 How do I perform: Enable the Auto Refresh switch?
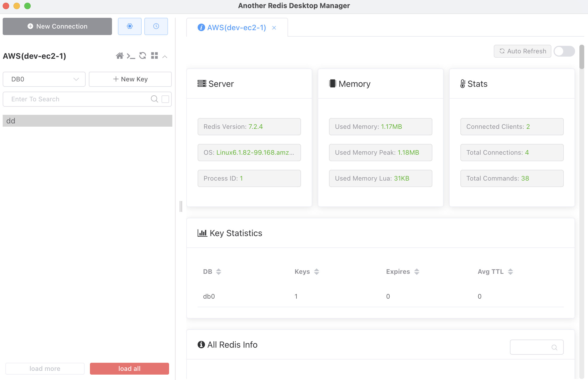[564, 51]
